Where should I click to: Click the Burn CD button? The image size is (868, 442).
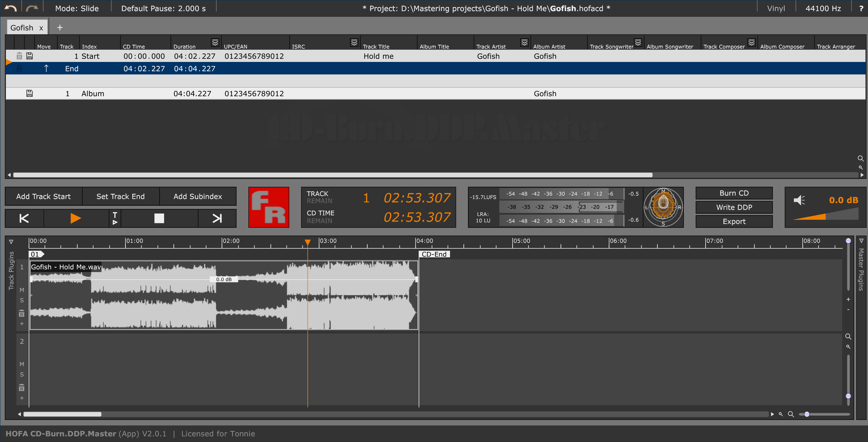[x=734, y=193]
